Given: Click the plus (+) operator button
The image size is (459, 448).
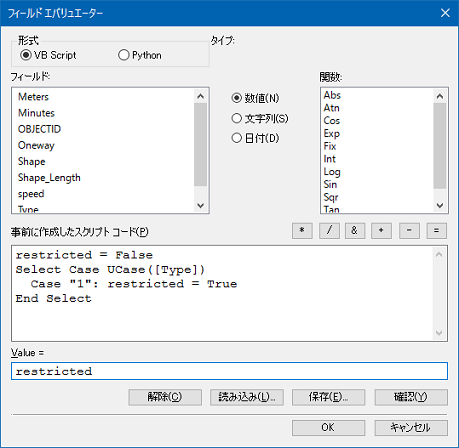Looking at the screenshot, I should pos(381,231).
